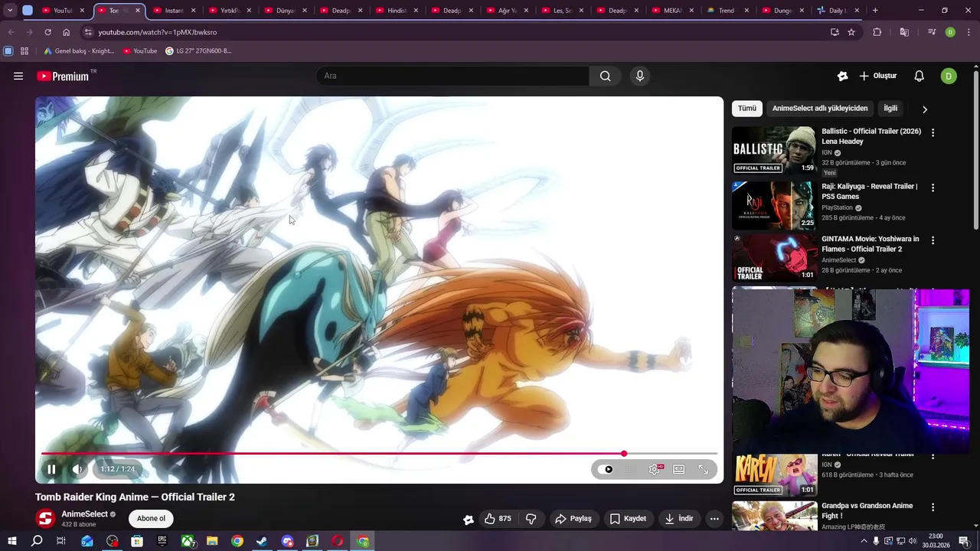This screenshot has height=551, width=980.
Task: Open Grandpa vs Grandson Anime Fight title
Action: [x=867, y=510]
